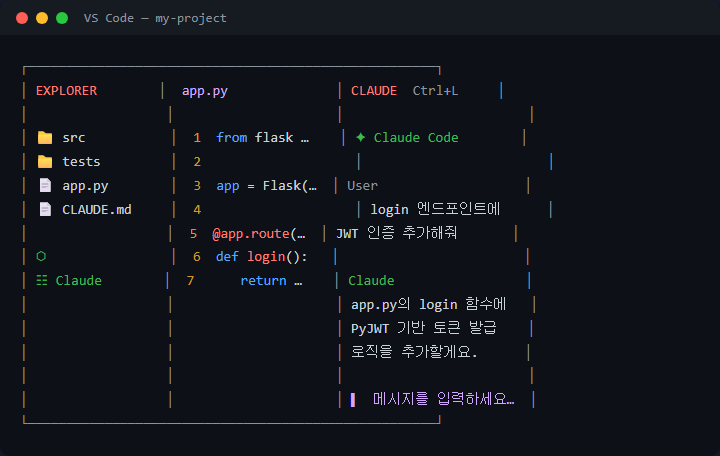720x456 pixels.
Task: Click line number 1 in the editor
Action: point(197,137)
